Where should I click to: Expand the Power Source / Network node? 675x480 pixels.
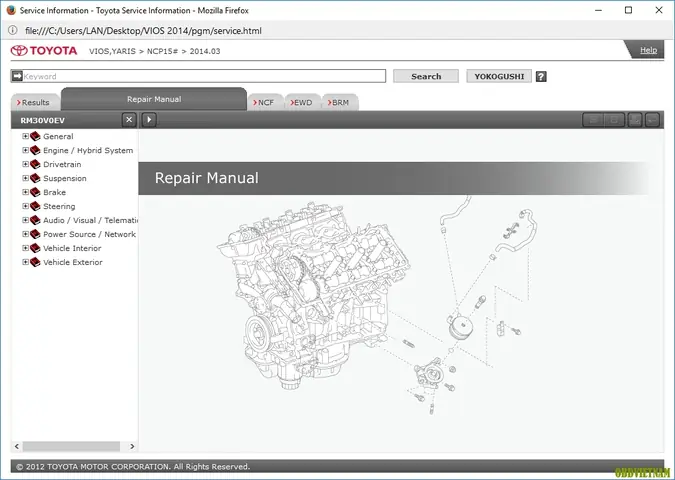[25, 234]
